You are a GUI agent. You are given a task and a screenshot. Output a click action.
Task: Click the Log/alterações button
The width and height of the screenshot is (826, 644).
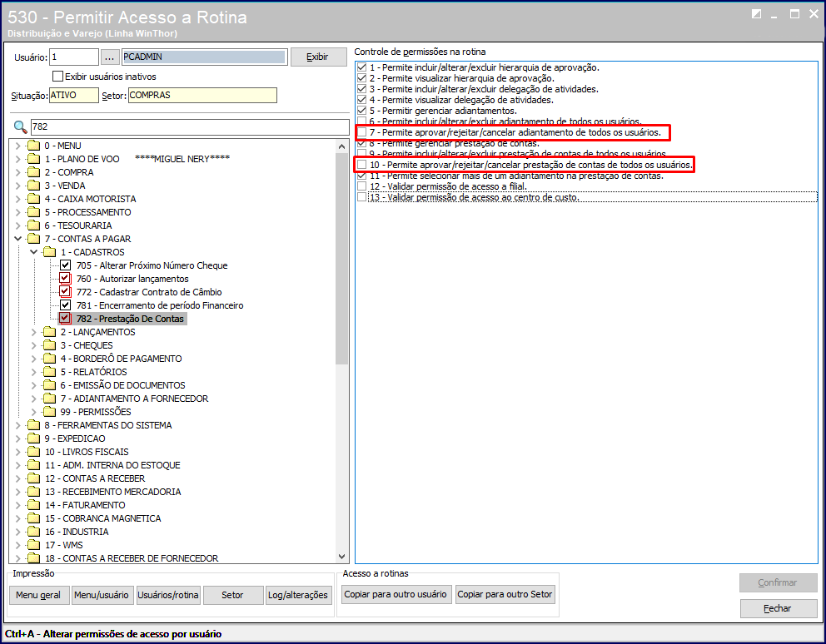point(297,595)
